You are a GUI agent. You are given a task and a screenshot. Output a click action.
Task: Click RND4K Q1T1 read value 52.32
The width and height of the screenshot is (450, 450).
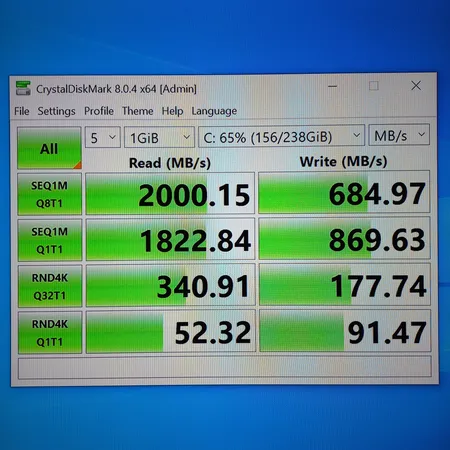coord(171,331)
